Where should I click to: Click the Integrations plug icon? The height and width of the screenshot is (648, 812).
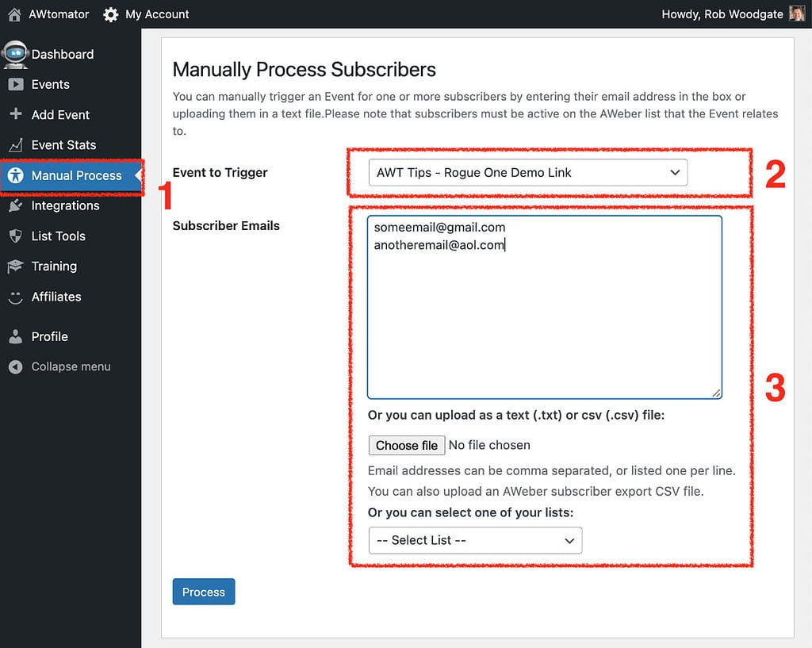16,205
